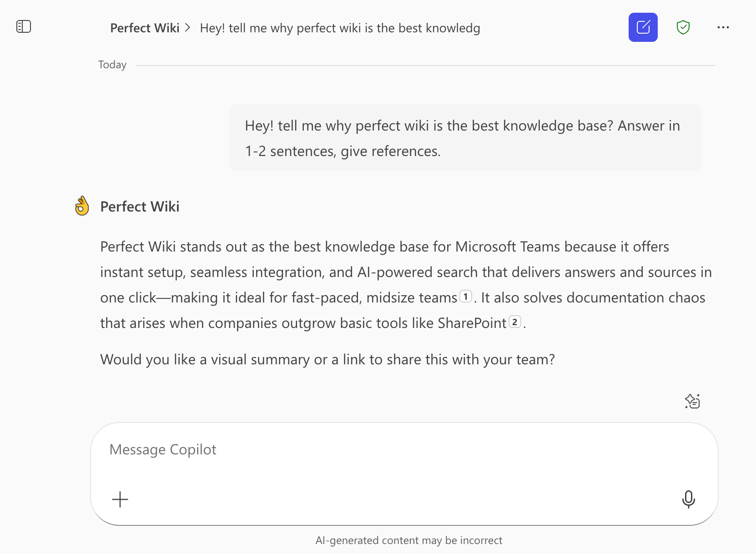
Task: Select the chat title in the header
Action: click(x=340, y=28)
